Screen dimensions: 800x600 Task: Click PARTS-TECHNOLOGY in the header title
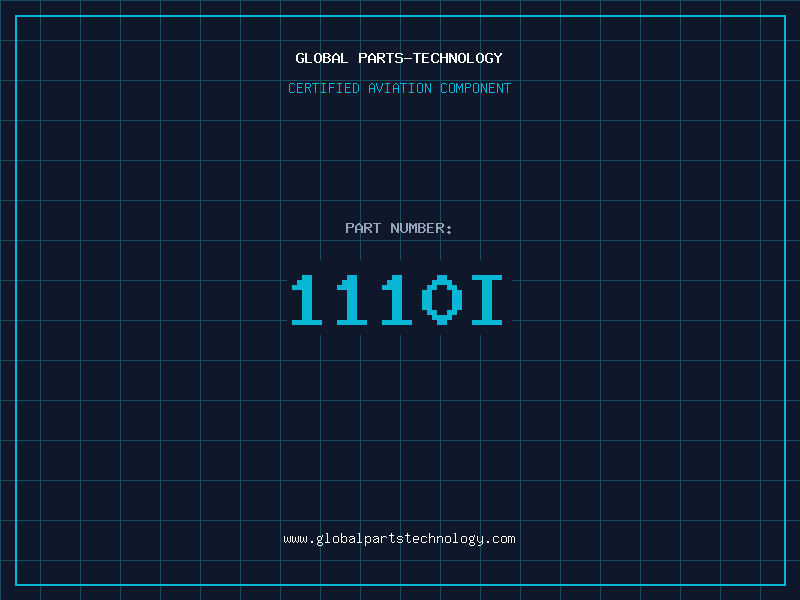pos(430,58)
